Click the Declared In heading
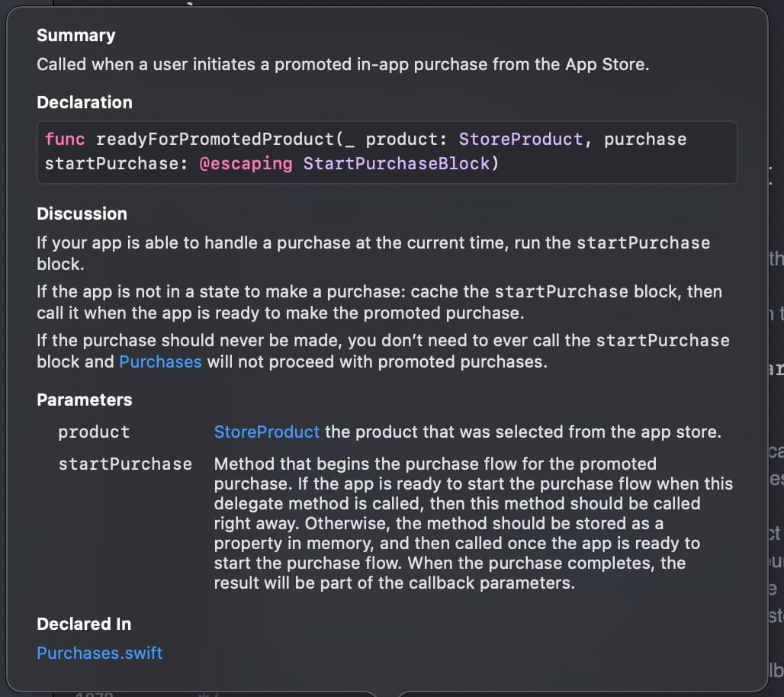The height and width of the screenshot is (697, 784). [x=84, y=624]
